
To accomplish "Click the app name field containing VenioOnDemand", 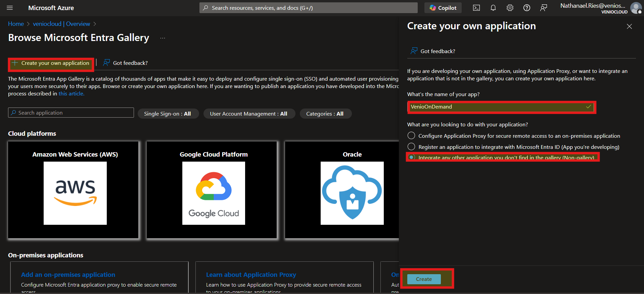I will [x=501, y=107].
